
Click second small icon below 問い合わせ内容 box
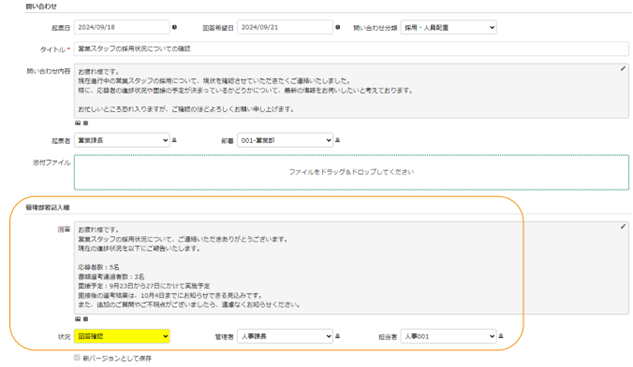[86, 123]
